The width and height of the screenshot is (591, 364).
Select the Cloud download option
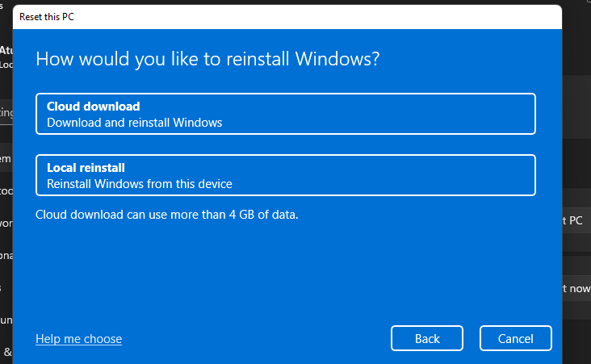[286, 114]
